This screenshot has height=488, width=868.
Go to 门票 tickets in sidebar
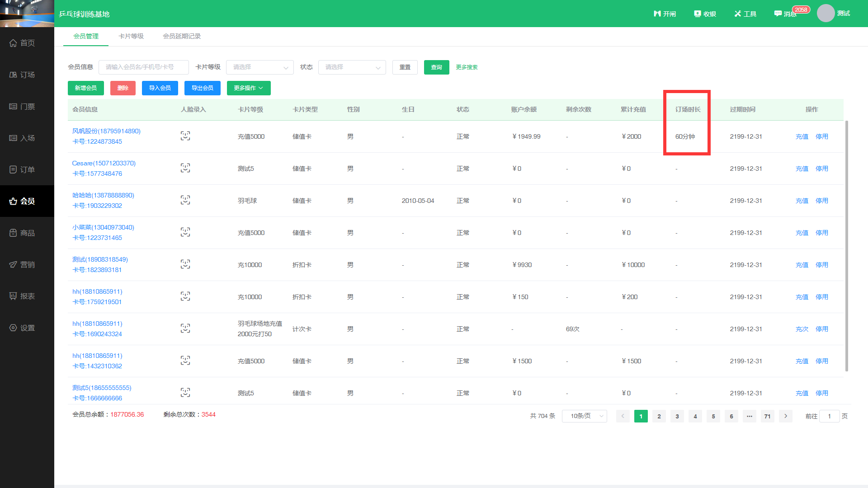coord(14,107)
